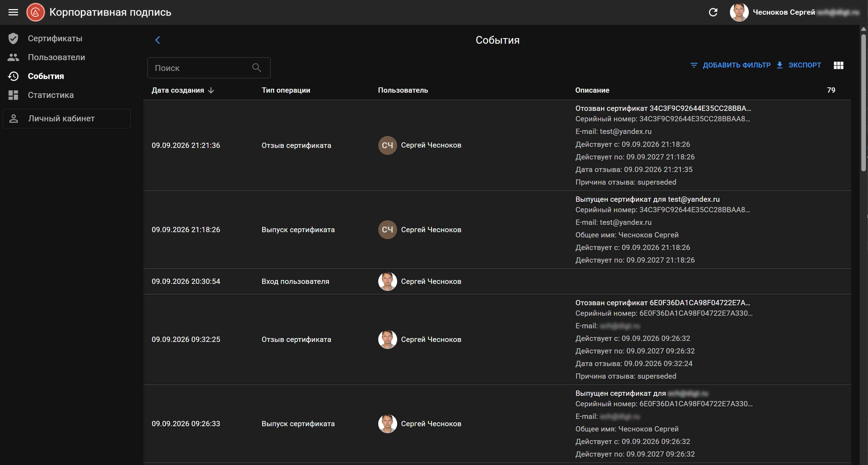This screenshot has height=465, width=868.
Task: Select the События menu item
Action: click(46, 76)
